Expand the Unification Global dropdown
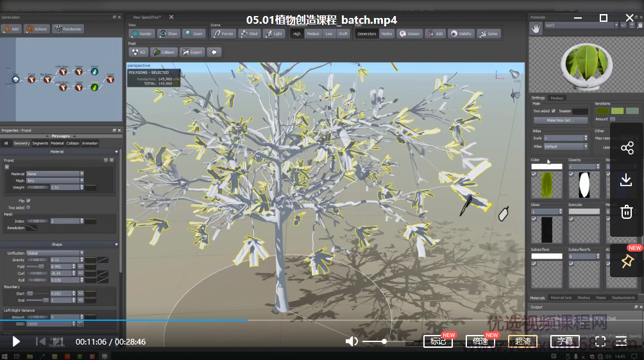The height and width of the screenshot is (360, 644). 55,253
